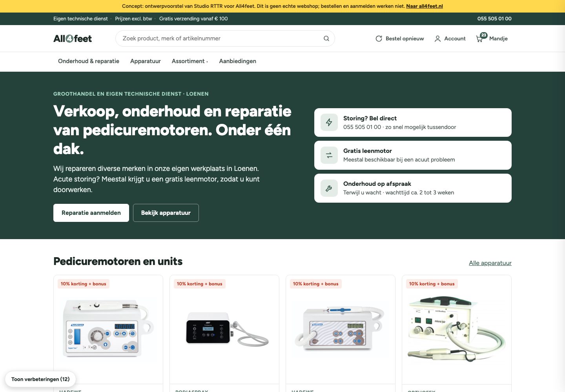Open the shopping cart icon with 23 badge
This screenshot has width=565, height=392.
click(481, 38)
